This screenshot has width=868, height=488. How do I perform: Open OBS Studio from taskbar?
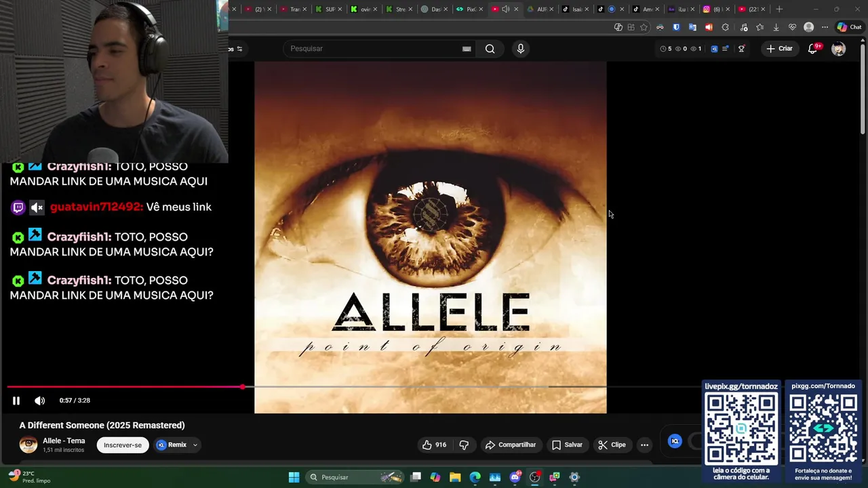tap(534, 477)
